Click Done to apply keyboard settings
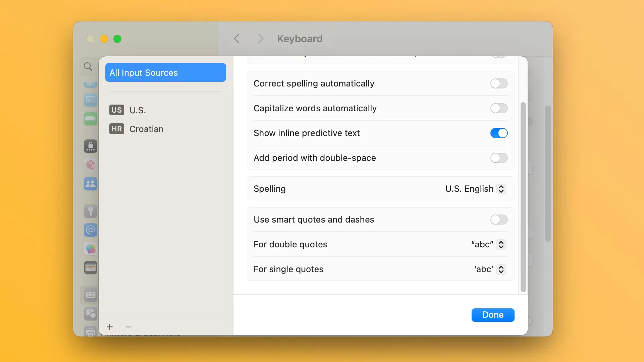 (x=493, y=315)
